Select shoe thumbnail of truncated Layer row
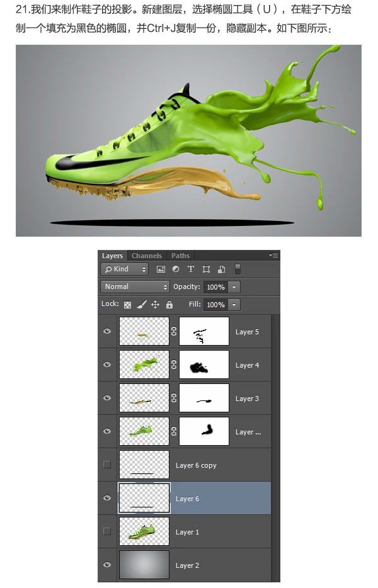378x588 pixels. (x=144, y=431)
